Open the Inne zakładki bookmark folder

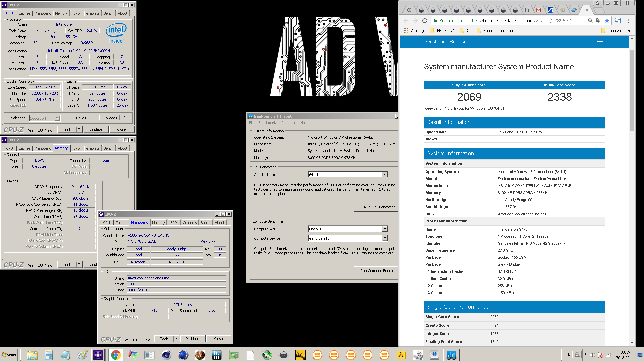pyautogui.click(x=615, y=31)
